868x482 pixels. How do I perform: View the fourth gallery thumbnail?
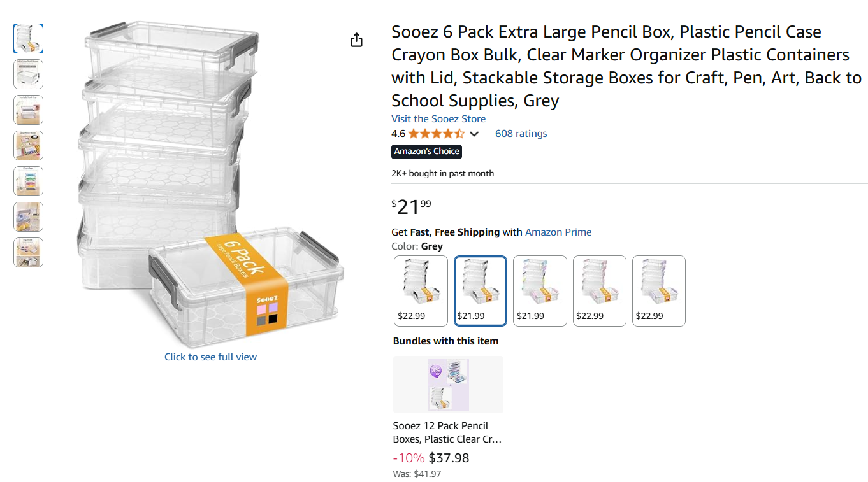point(29,145)
